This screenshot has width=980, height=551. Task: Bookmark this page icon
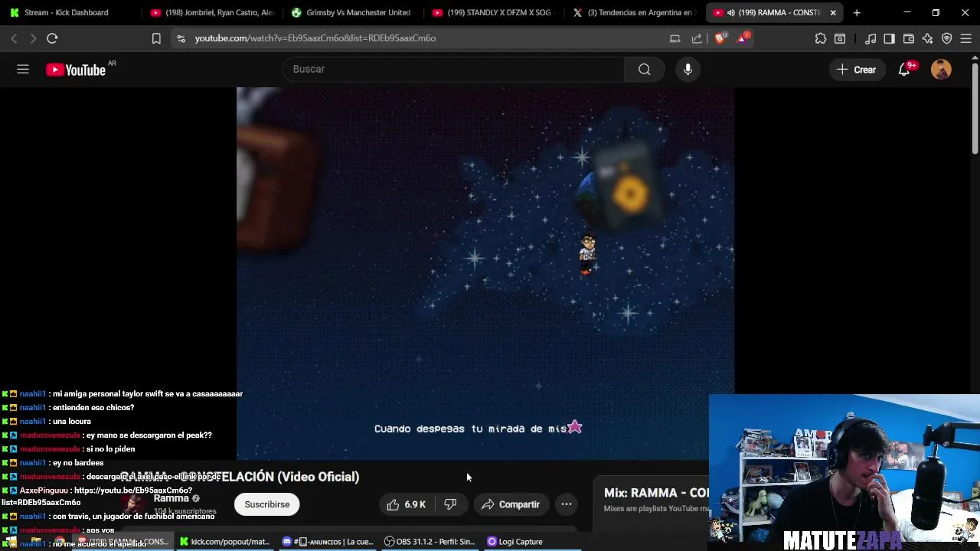click(x=156, y=38)
